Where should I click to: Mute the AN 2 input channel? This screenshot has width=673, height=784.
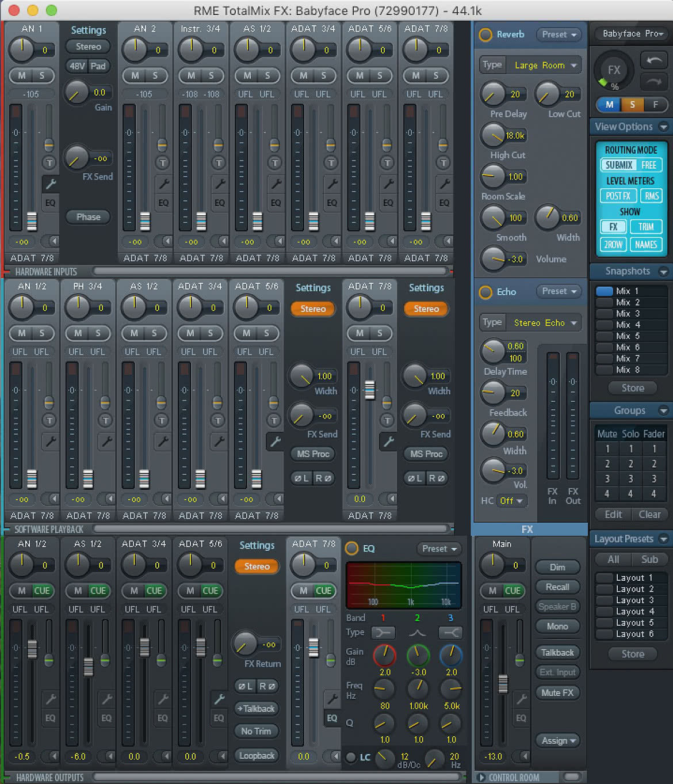click(x=135, y=75)
